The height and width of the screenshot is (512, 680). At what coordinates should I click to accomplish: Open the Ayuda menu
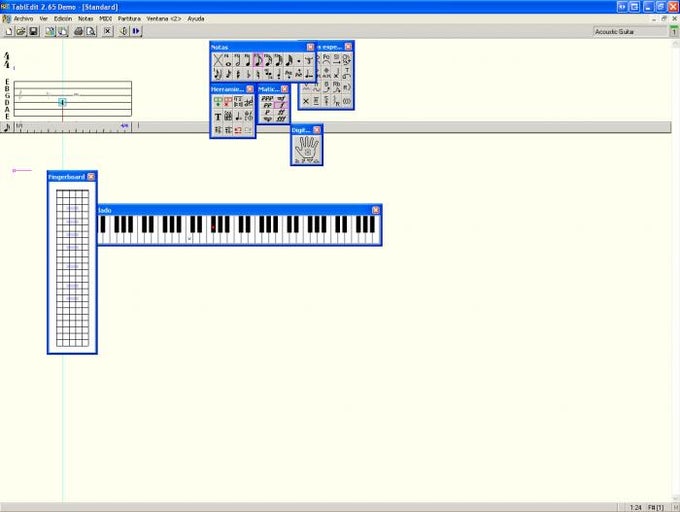tap(196, 19)
